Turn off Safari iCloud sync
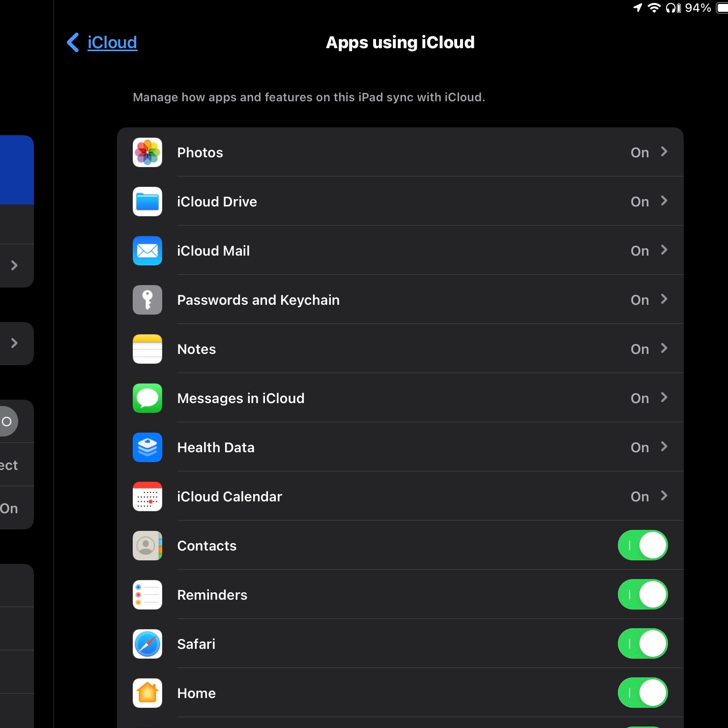Screen dimensions: 728x728 [643, 644]
